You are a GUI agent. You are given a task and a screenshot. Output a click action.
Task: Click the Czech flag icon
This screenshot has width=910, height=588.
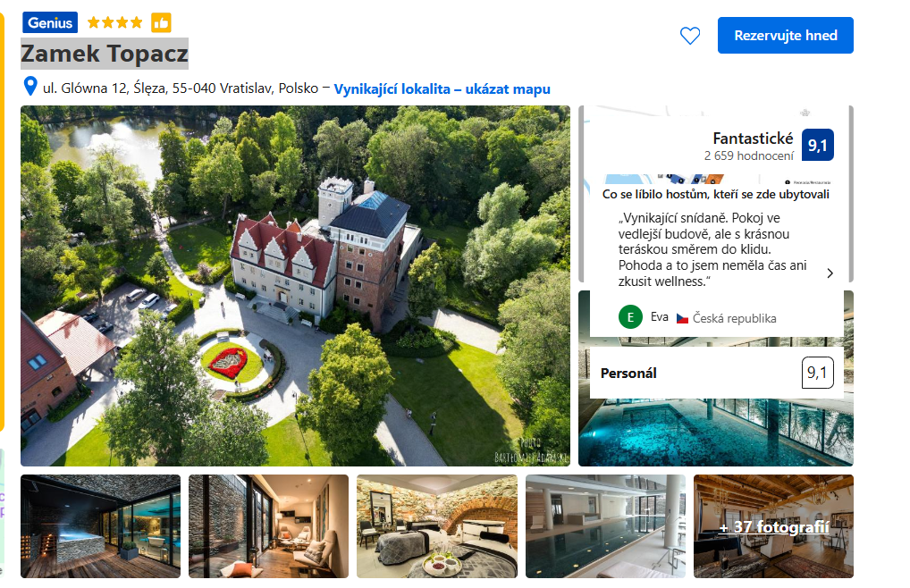pyautogui.click(x=683, y=318)
